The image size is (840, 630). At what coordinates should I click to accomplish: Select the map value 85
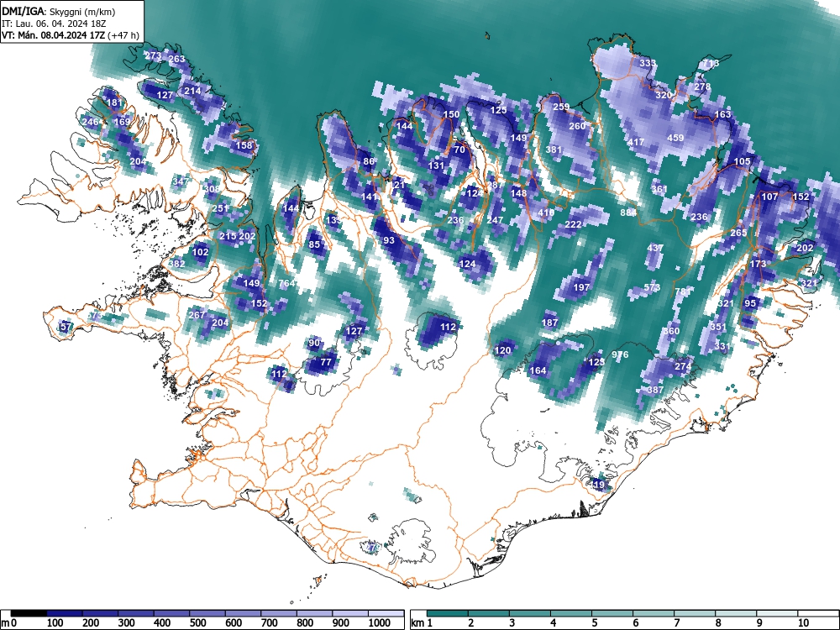point(314,244)
